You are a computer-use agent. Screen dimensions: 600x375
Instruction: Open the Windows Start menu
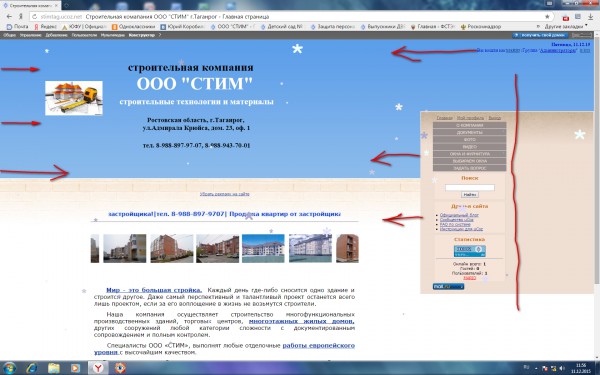click(10, 368)
